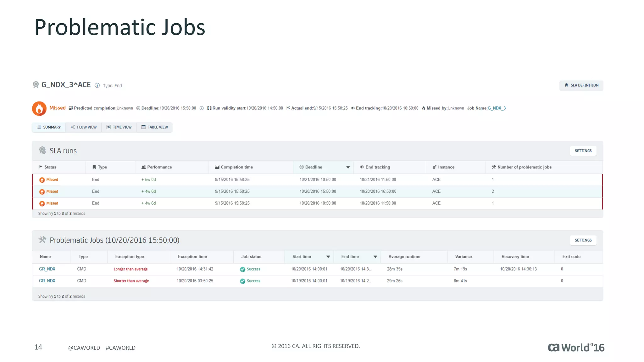This screenshot has width=644, height=362.
Task: Switch to the Flow View tab
Action: [x=84, y=127]
